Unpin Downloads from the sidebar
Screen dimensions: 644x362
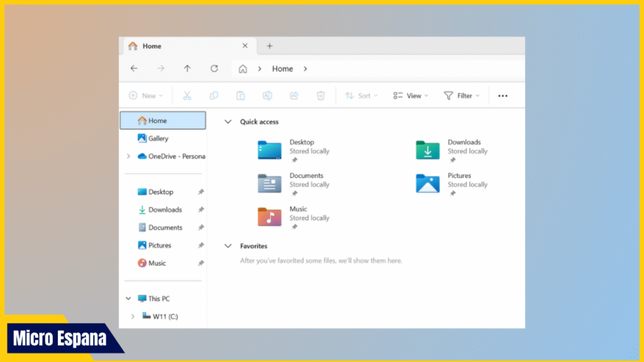201,209
